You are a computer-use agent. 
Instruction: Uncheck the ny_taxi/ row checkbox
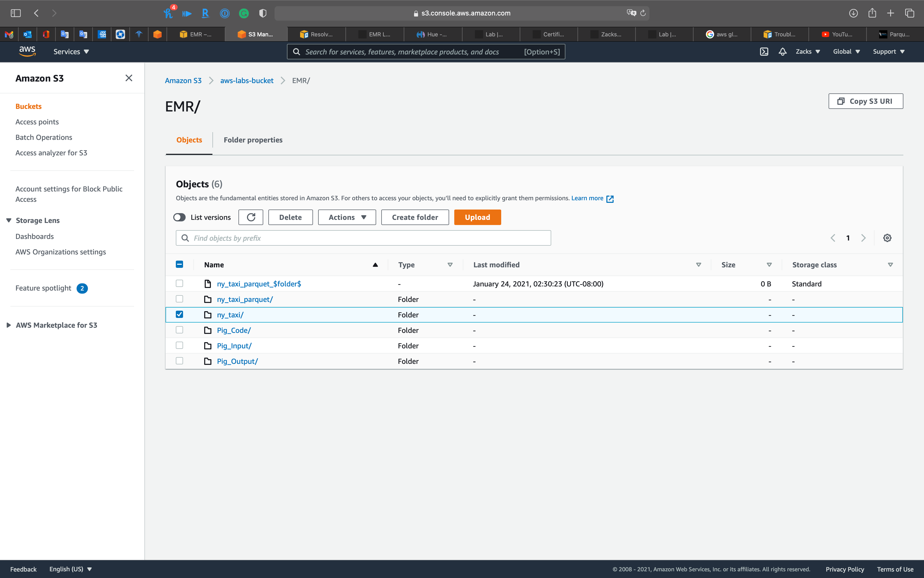[179, 314]
